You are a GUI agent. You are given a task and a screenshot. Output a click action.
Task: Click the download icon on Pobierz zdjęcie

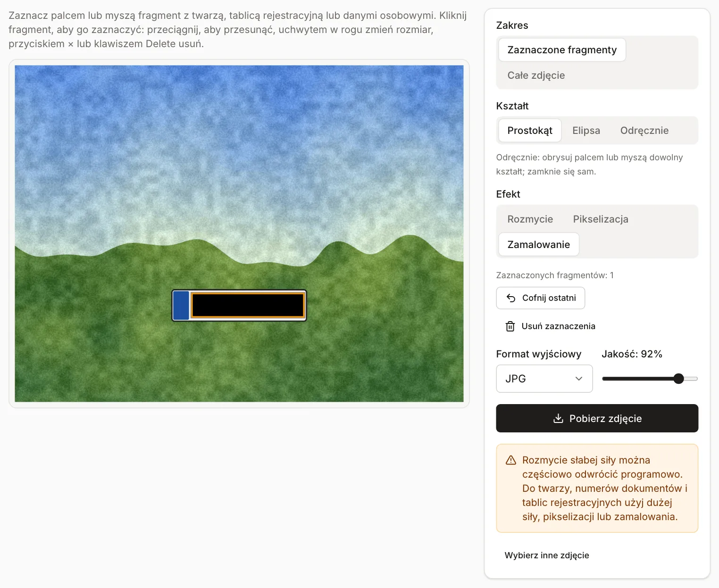pos(558,418)
